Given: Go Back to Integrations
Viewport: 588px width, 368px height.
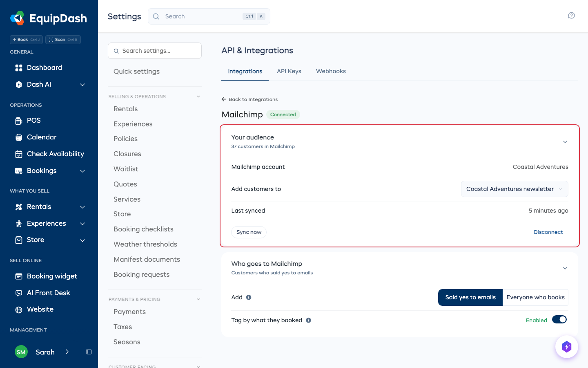Looking at the screenshot, I should (x=249, y=99).
